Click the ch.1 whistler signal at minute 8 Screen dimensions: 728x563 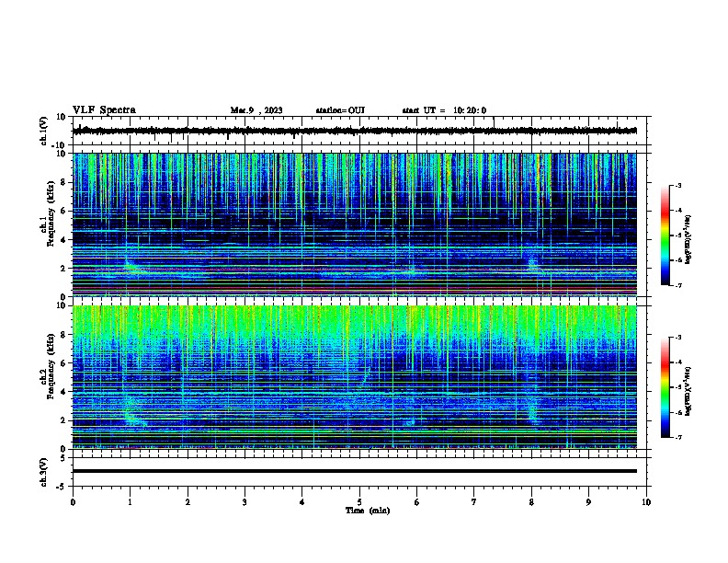point(533,264)
